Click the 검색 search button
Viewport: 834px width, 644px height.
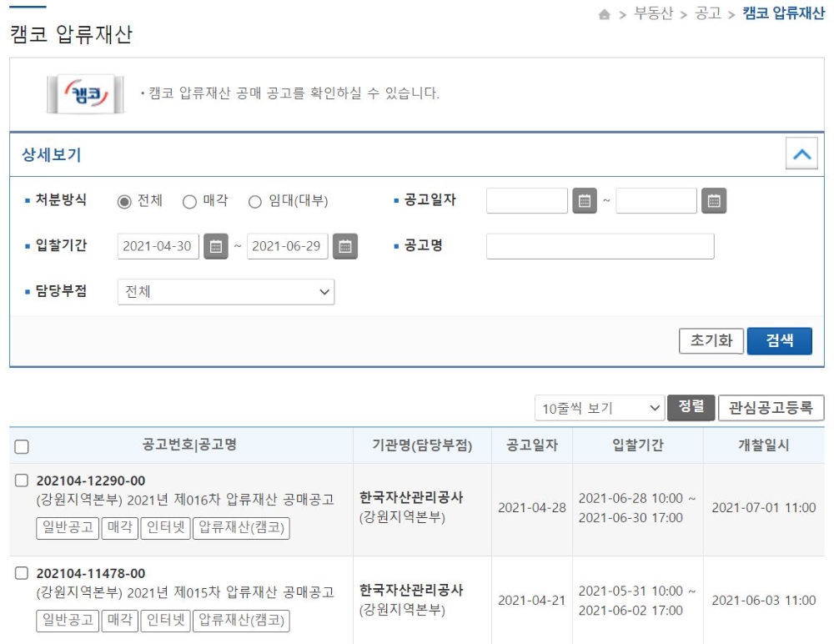coord(779,340)
